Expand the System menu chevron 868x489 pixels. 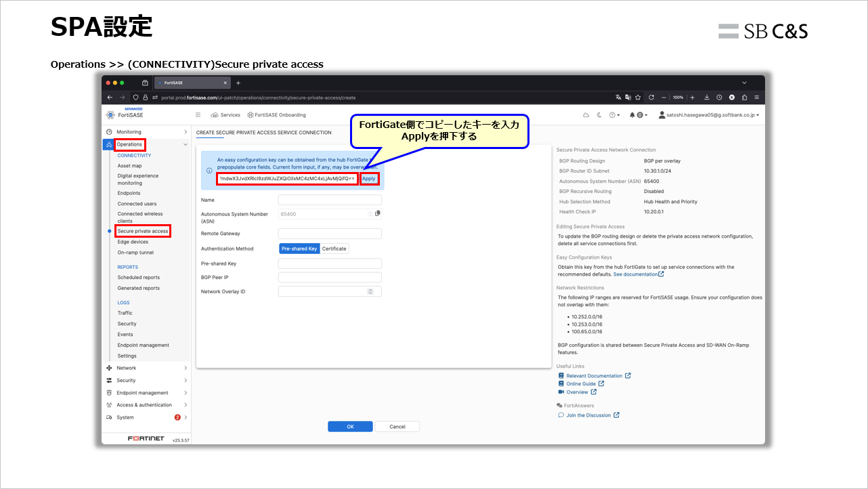pos(186,417)
